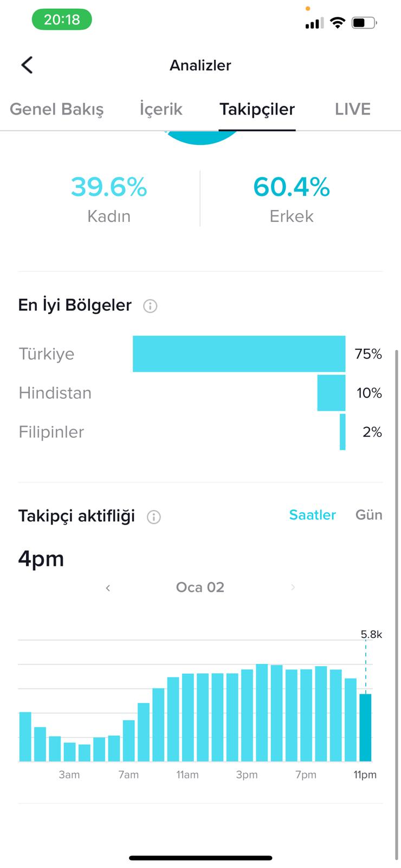Tap the Oca 02 date label
The width and height of the screenshot is (401, 868).
(x=200, y=588)
